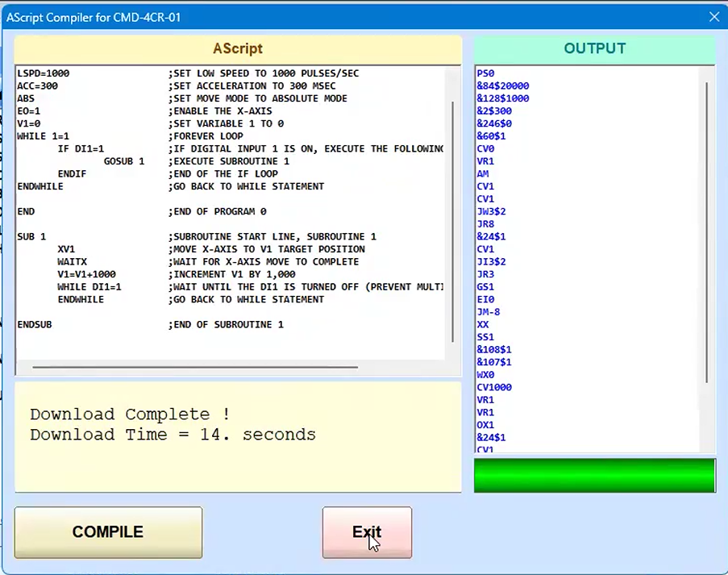Click the comment ';FOREVER LOOP'

coord(206,136)
